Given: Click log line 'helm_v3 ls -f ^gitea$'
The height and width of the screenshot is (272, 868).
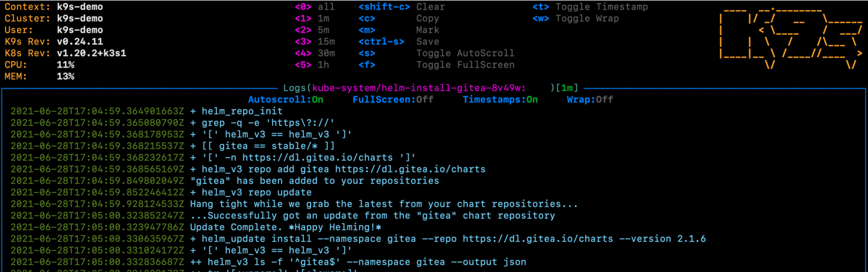Looking at the screenshot, I should click(358, 262).
